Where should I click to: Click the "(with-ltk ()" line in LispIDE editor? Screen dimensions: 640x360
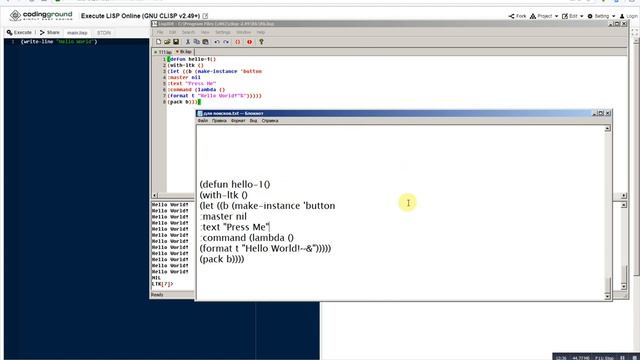pyautogui.click(x=185, y=65)
